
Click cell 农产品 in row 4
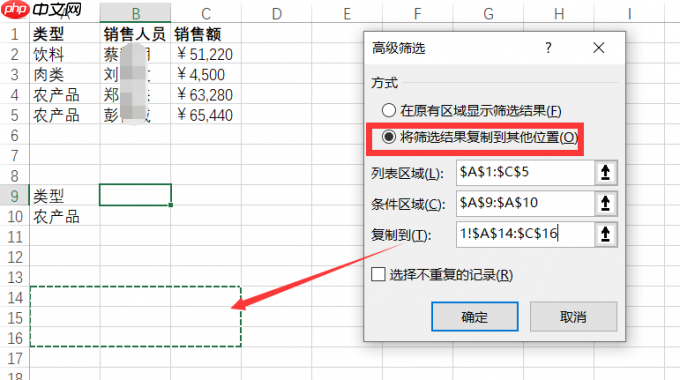point(65,95)
